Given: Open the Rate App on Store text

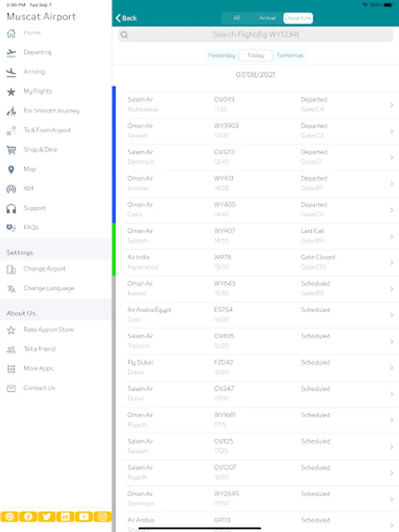Looking at the screenshot, I should point(49,329).
